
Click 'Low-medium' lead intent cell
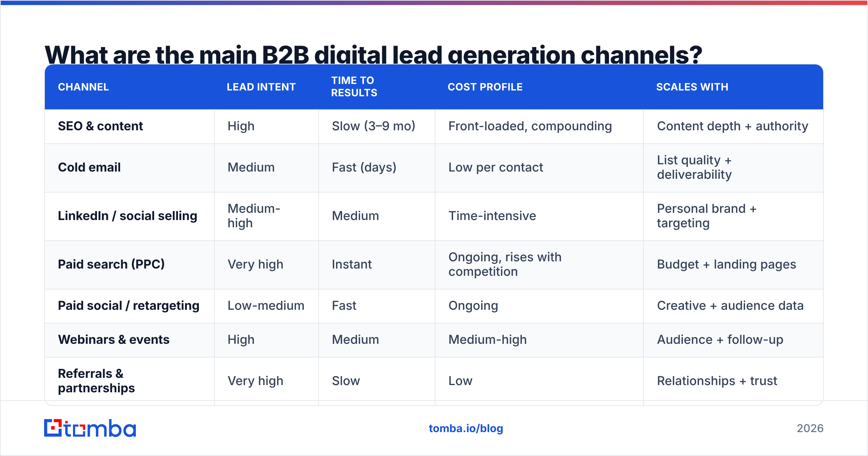coord(266,305)
